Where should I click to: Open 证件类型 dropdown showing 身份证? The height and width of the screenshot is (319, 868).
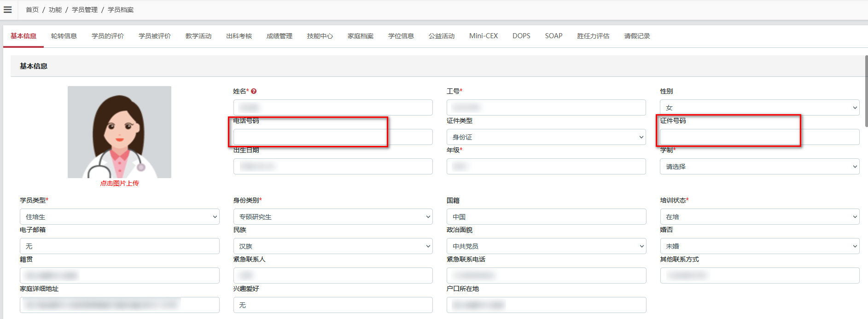click(546, 137)
